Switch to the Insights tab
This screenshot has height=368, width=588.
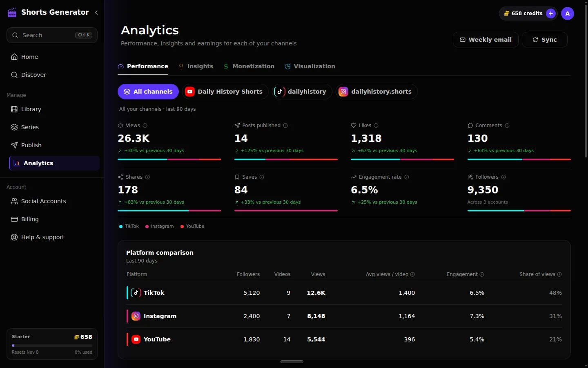click(x=196, y=66)
